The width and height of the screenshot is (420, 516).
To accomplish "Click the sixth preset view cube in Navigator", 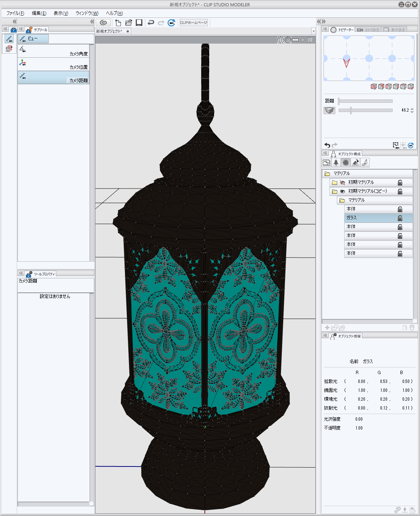I will tap(411, 86).
